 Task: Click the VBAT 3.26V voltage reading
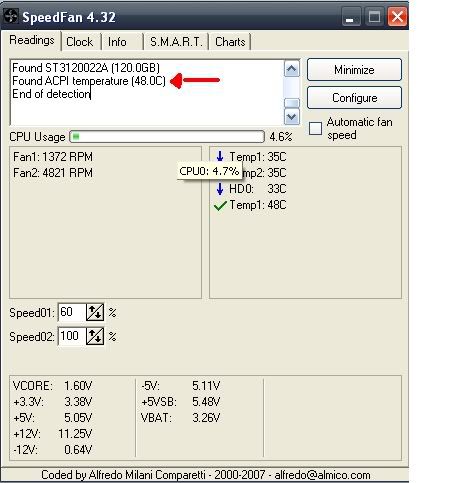click(x=181, y=418)
